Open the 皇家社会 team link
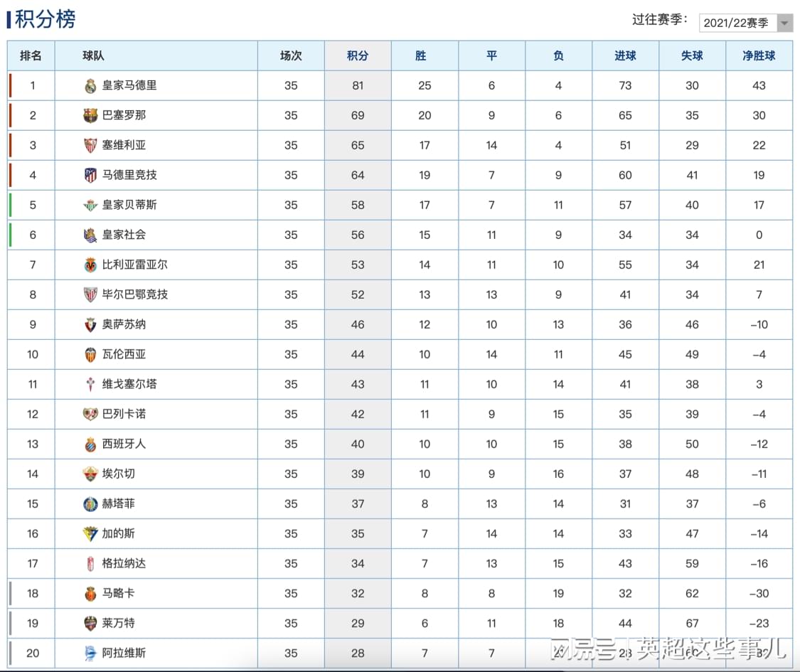 pos(124,235)
